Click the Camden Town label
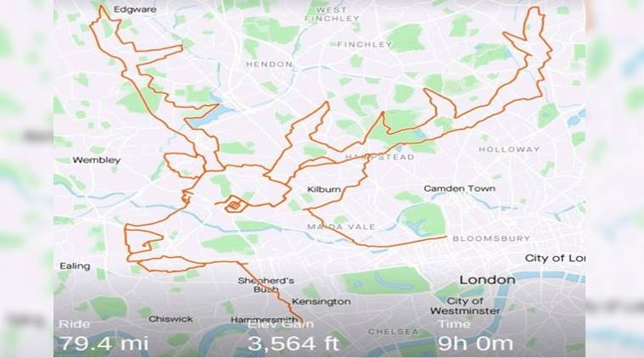Image resolution: width=644 pixels, height=358 pixels. (459, 188)
